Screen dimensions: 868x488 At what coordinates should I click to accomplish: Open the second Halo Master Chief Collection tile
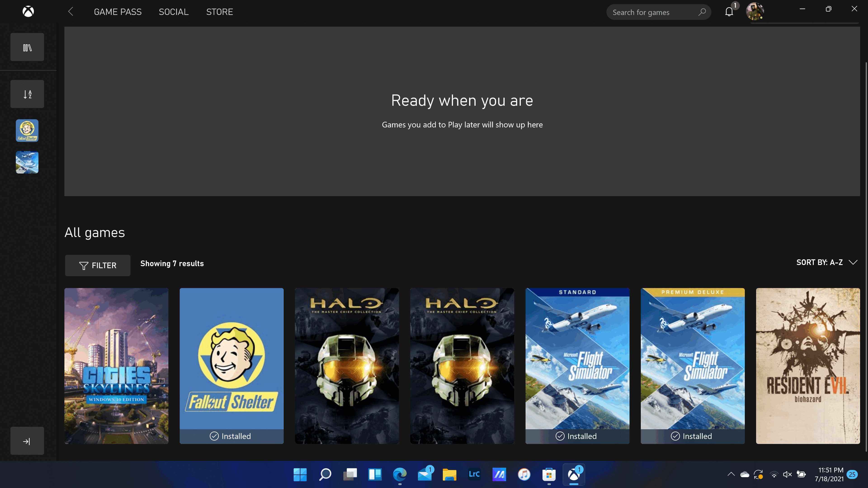pos(462,366)
